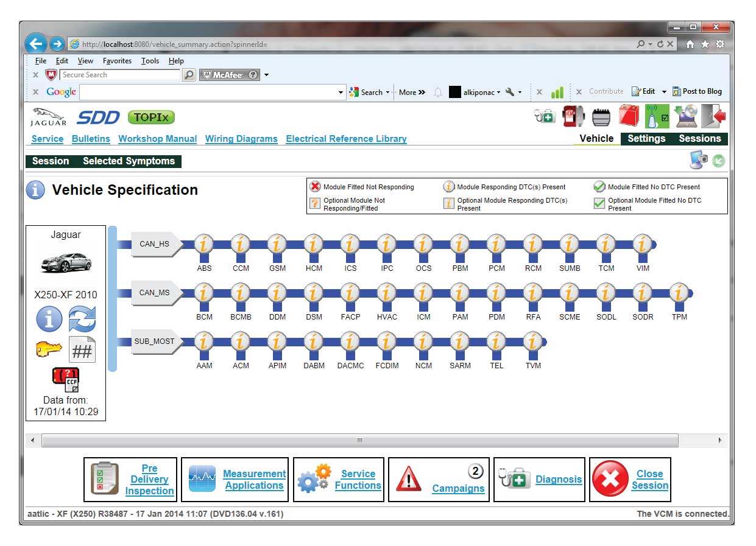This screenshot has height=546, width=756.
Task: Open the Tools menu
Action: point(150,61)
